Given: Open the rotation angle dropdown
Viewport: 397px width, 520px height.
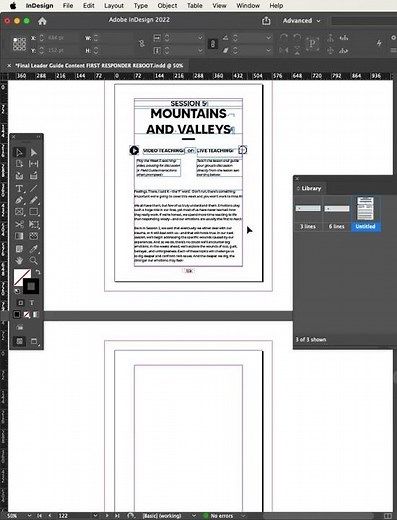Looking at the screenshot, I should point(268,38).
